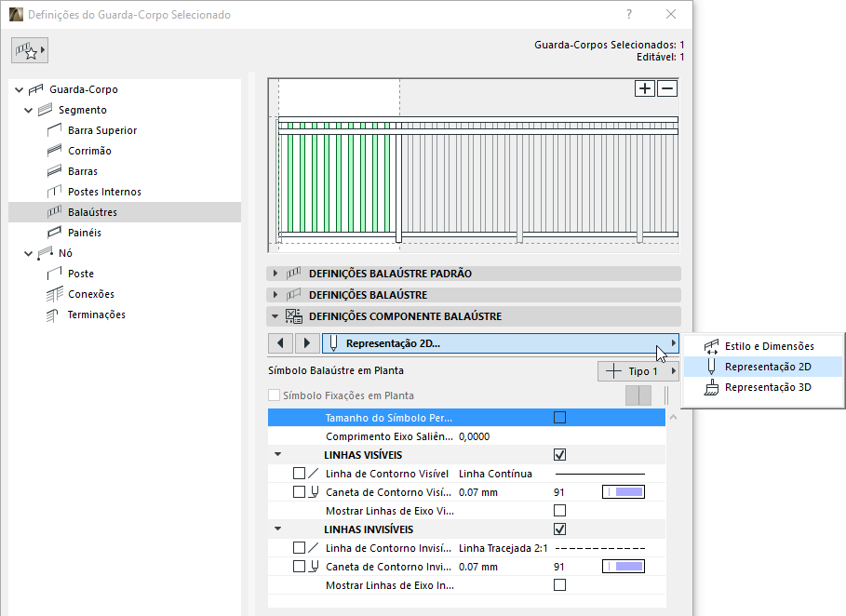Click the Símbolo Fixações split-symbol button
846x616 pixels.
(638, 395)
